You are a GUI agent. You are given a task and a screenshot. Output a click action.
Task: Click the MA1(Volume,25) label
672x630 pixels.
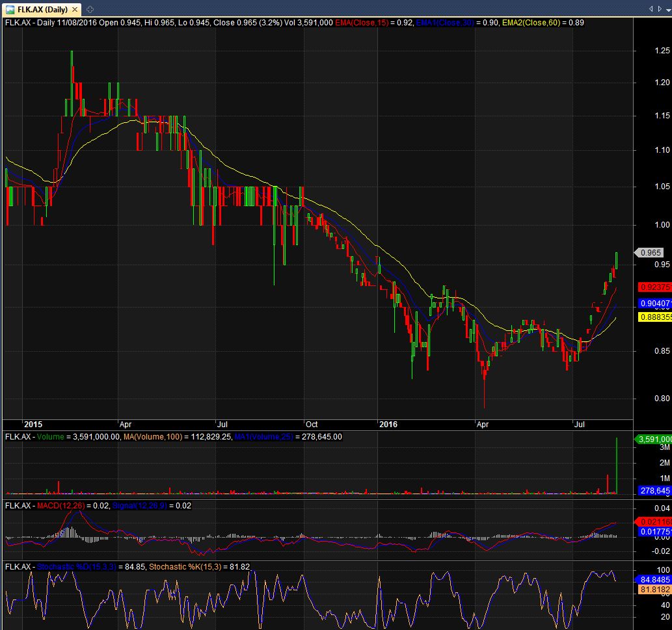tap(264, 437)
